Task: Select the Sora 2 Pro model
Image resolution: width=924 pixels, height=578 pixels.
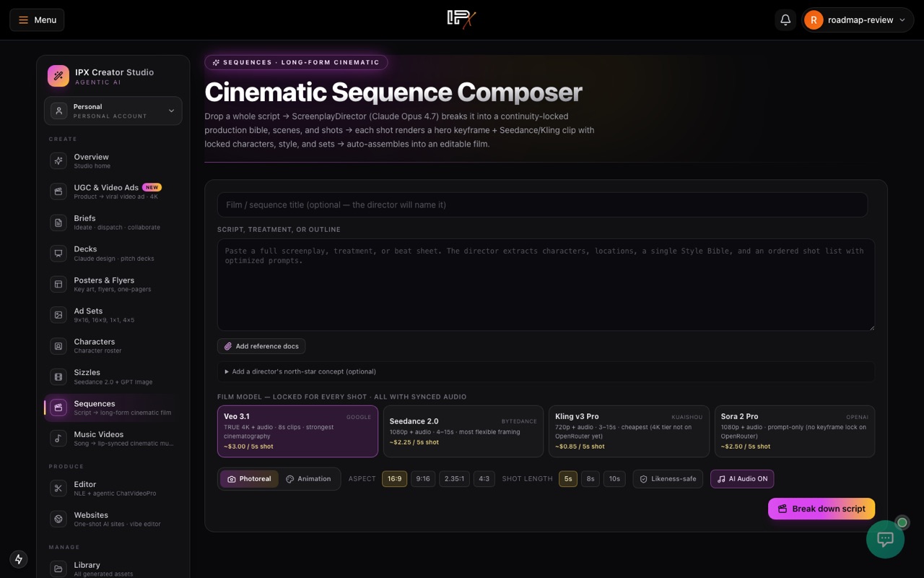Action: pyautogui.click(x=795, y=431)
